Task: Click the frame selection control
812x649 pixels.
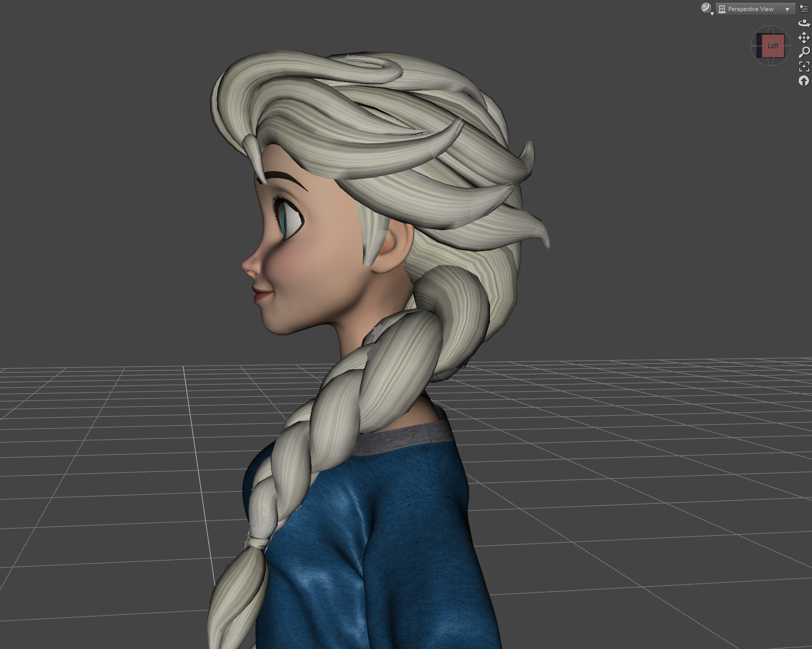Action: [x=804, y=66]
